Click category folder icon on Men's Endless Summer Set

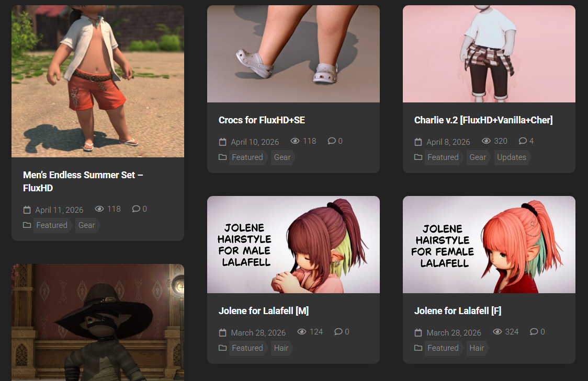pyautogui.click(x=27, y=225)
